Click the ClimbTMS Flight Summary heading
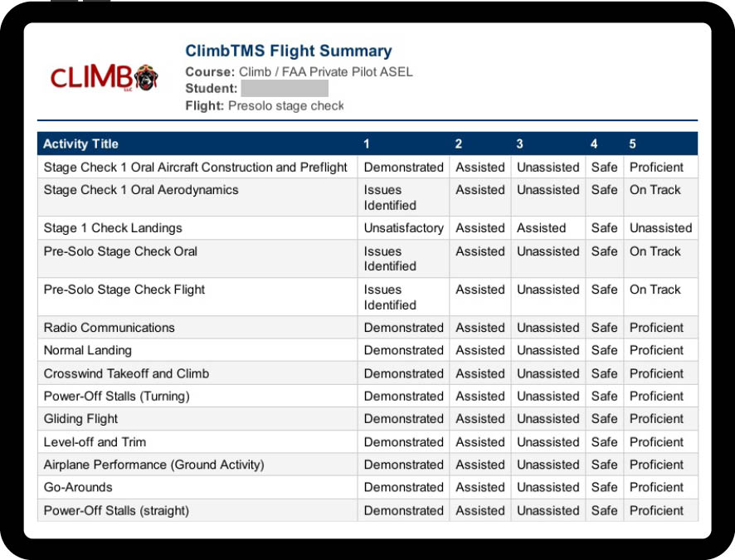This screenshot has width=735, height=560. (x=289, y=51)
